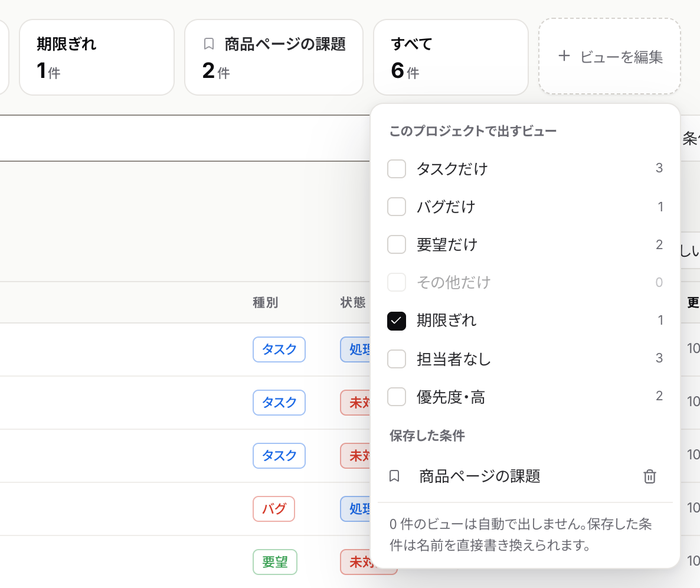Click bookmark icon on 商品ページの課題 card
Viewport: 700px width, 588px height.
click(208, 44)
